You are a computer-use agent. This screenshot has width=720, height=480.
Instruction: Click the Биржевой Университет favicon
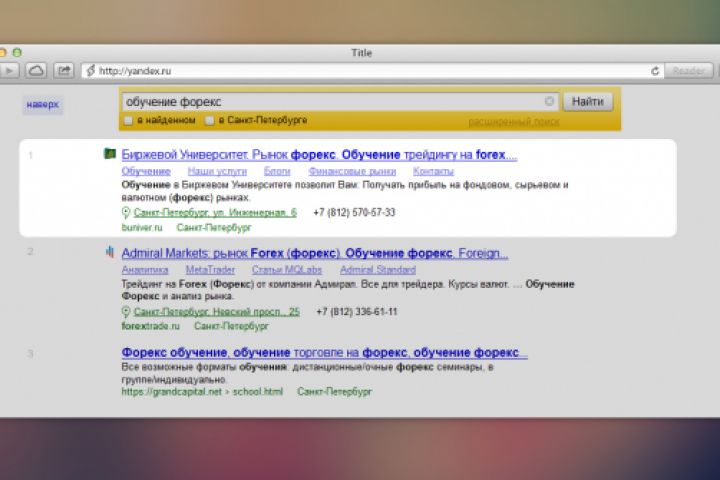pyautogui.click(x=110, y=153)
